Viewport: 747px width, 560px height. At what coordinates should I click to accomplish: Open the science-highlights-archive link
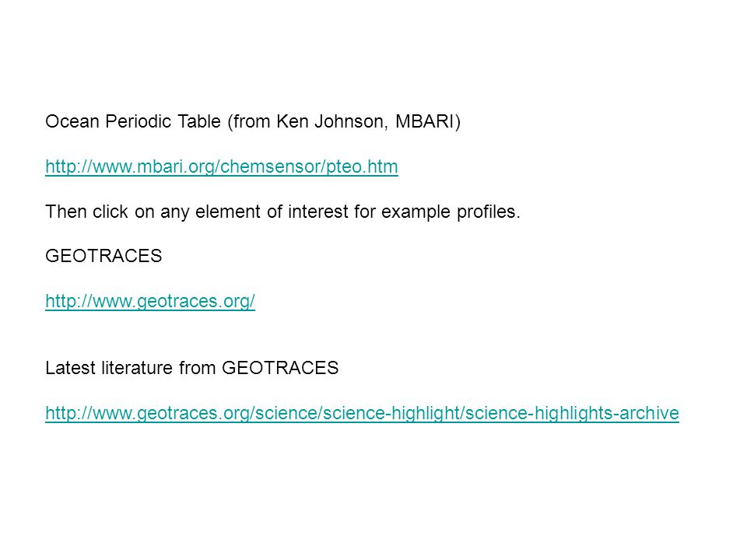point(362,413)
